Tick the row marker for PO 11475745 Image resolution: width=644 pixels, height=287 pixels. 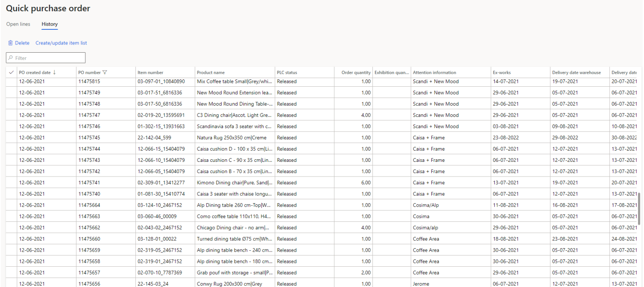click(11, 138)
